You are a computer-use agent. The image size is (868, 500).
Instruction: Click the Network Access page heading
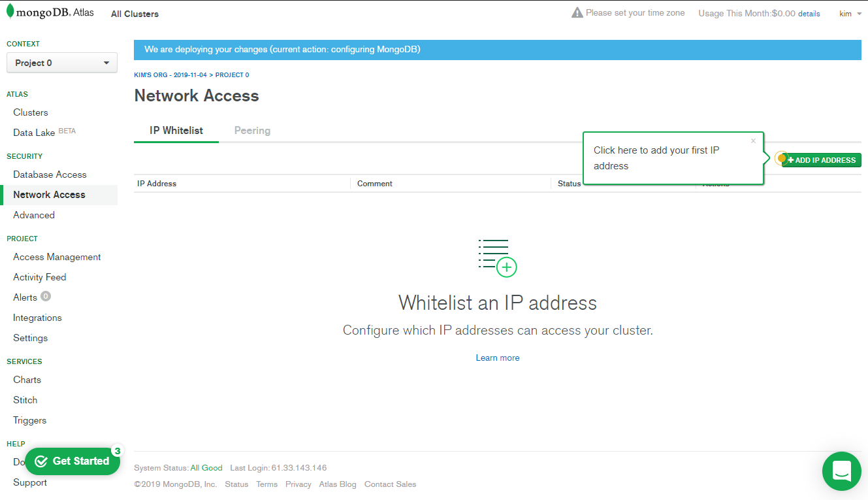pyautogui.click(x=197, y=96)
